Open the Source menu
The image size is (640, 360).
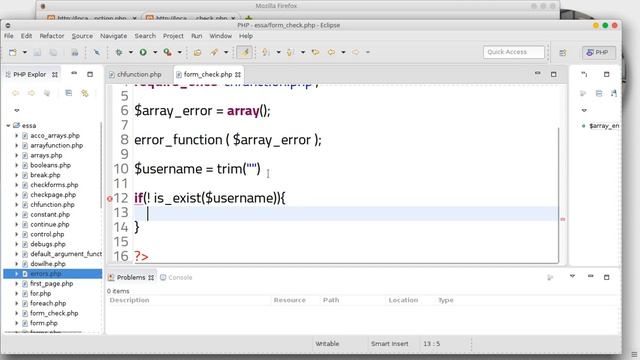click(82, 36)
